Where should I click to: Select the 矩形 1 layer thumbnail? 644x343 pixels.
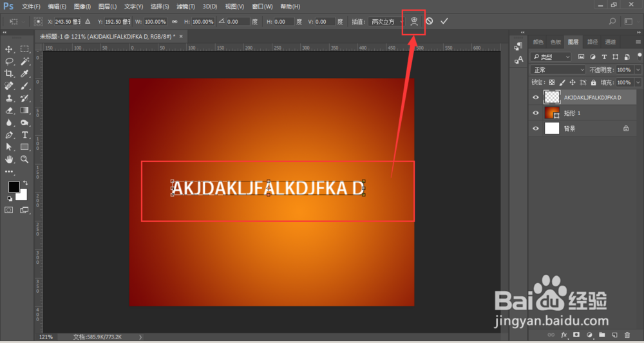(x=552, y=113)
